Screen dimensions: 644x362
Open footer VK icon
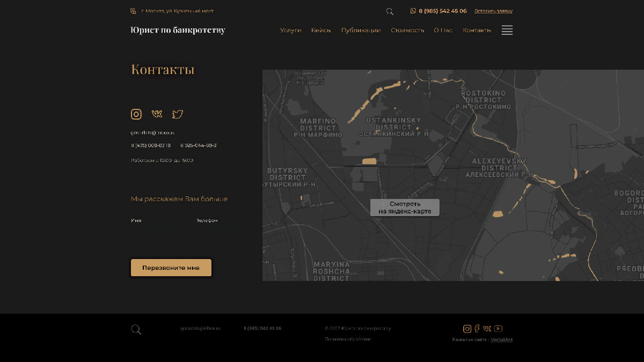click(x=487, y=329)
